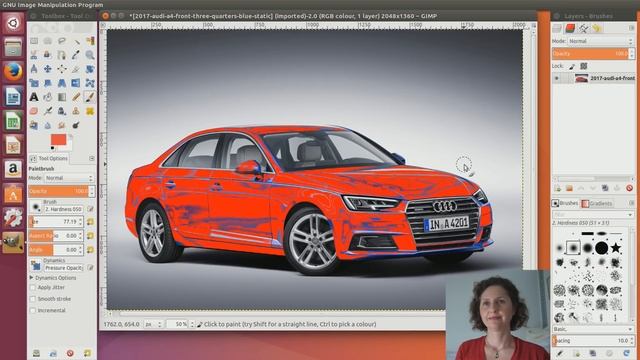The height and width of the screenshot is (360, 640).
Task: Select the Rotate tool
Action: tap(90, 69)
